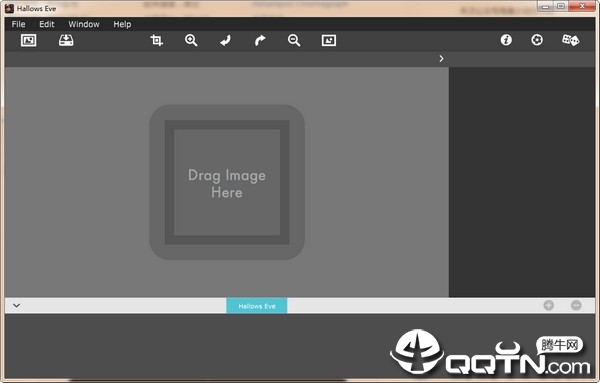
Task: Click the dice randomize icon
Action: click(570, 40)
